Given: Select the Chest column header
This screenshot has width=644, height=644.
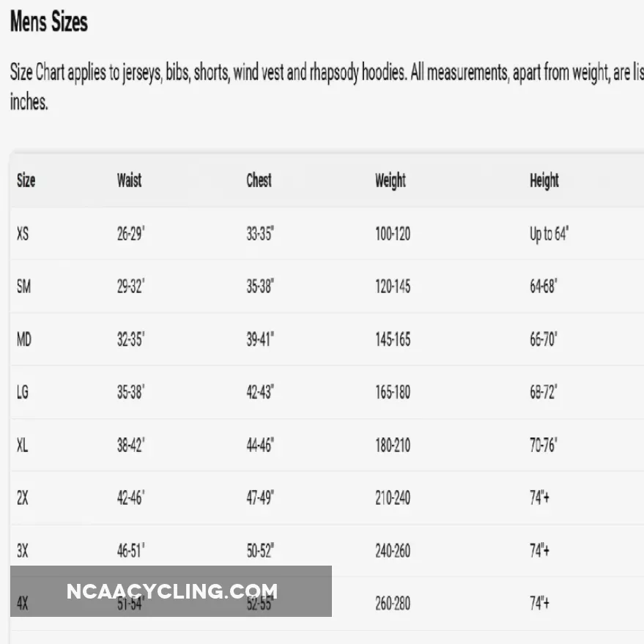Looking at the screenshot, I should 259,180.
